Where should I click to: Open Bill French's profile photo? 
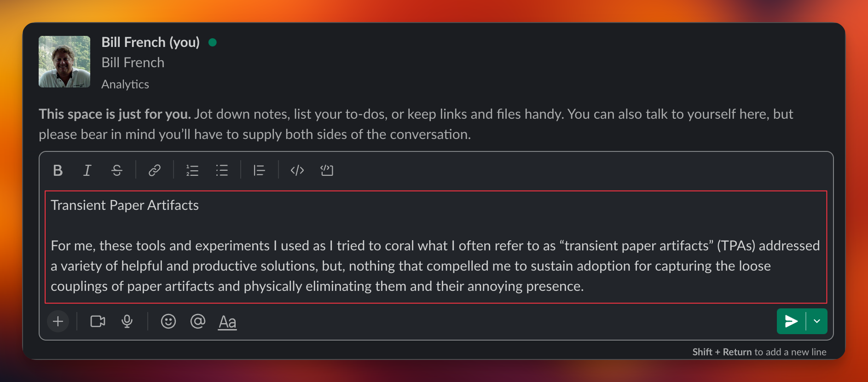64,62
